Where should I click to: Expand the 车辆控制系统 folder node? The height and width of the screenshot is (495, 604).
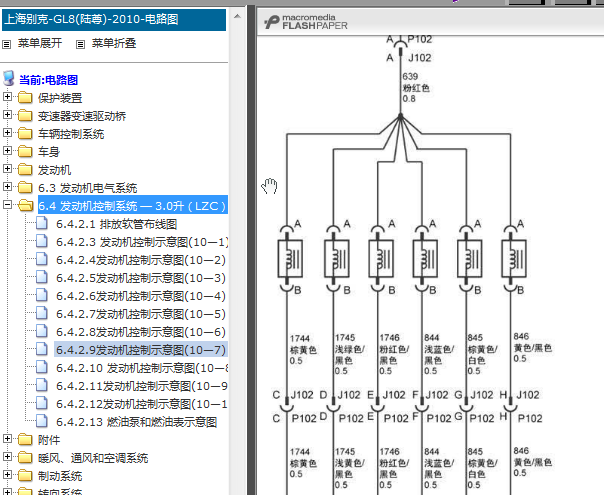(x=7, y=133)
